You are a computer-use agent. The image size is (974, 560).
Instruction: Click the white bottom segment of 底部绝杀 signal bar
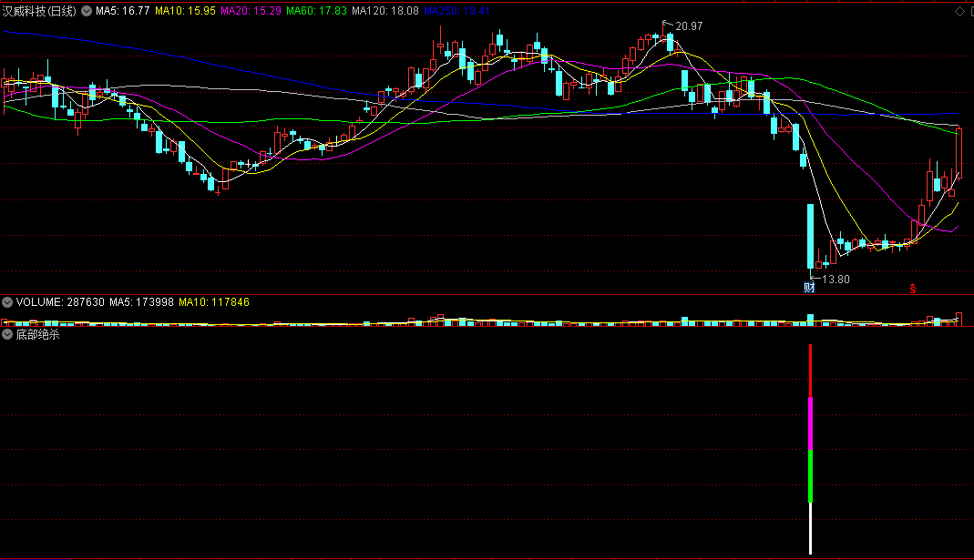click(x=810, y=528)
